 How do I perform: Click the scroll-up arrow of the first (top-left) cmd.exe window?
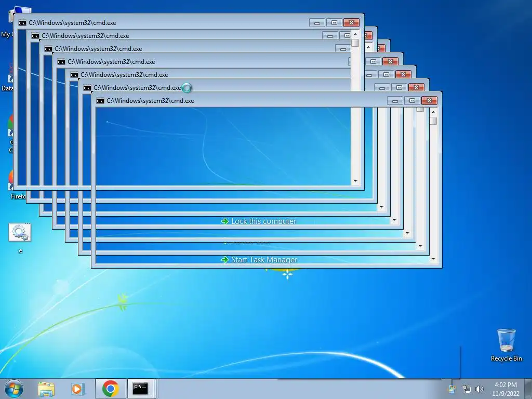355,34
